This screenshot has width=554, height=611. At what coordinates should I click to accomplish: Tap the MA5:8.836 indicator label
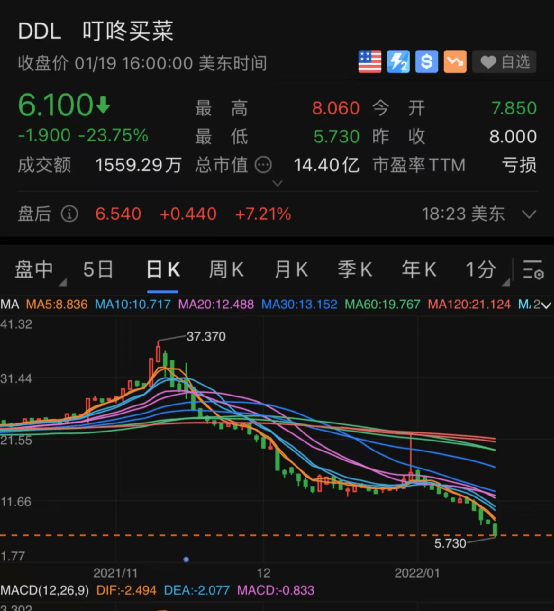[57, 304]
